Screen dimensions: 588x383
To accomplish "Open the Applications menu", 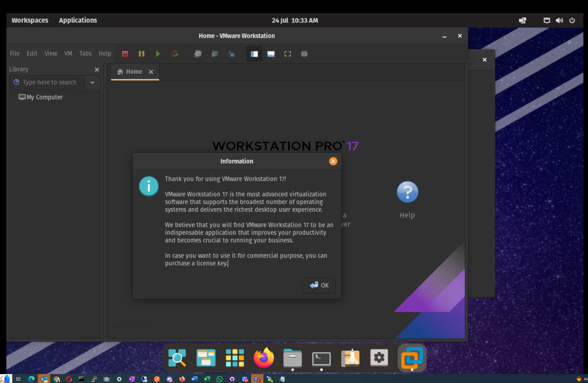I will [78, 20].
